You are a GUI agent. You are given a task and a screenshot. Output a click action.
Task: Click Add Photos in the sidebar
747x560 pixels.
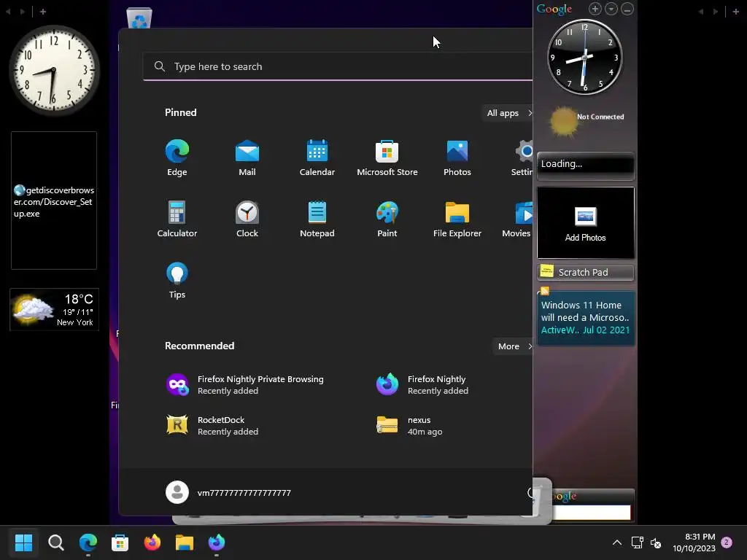pyautogui.click(x=586, y=223)
